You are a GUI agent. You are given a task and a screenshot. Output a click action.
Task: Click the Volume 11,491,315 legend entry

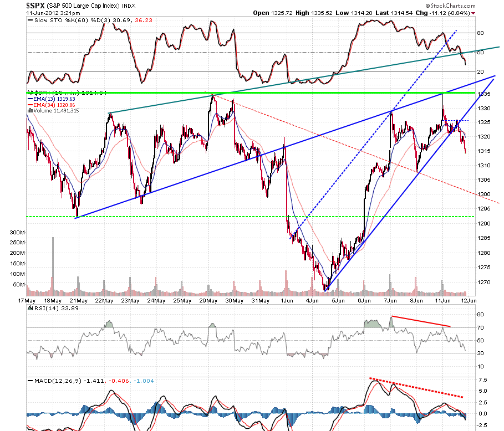point(56,111)
